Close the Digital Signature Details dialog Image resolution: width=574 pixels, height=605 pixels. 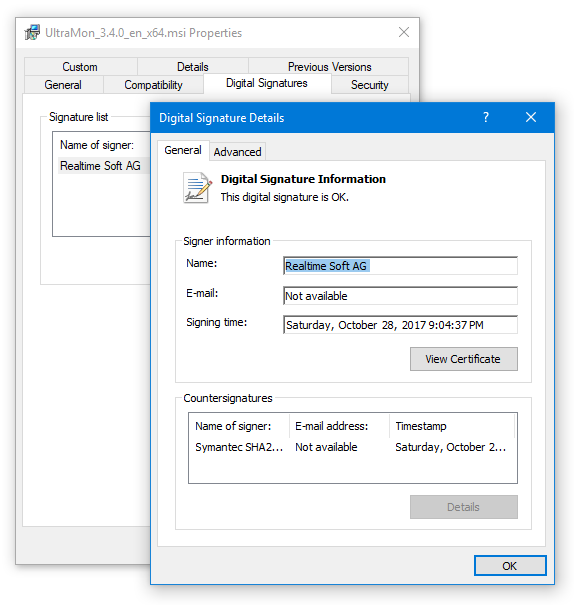[x=531, y=117]
